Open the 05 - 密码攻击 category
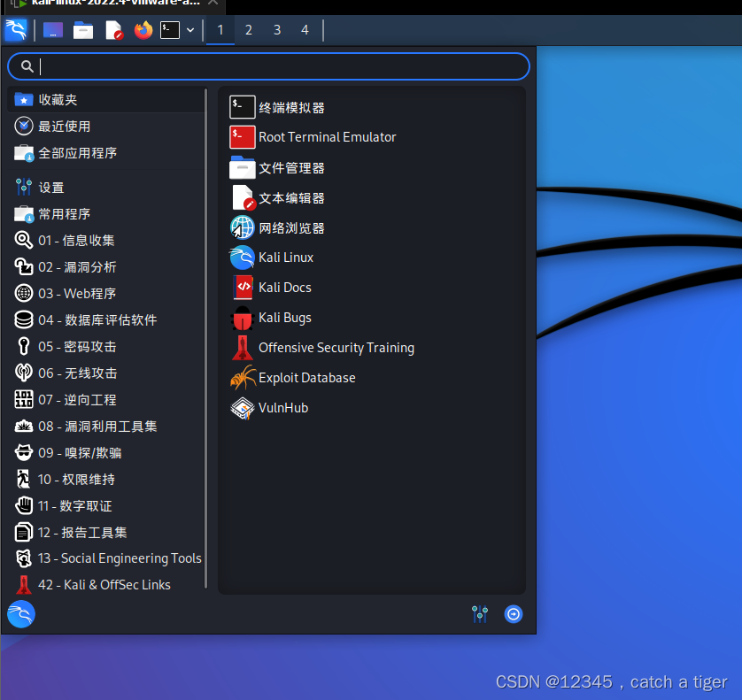Image resolution: width=742 pixels, height=700 pixels. 106,346
